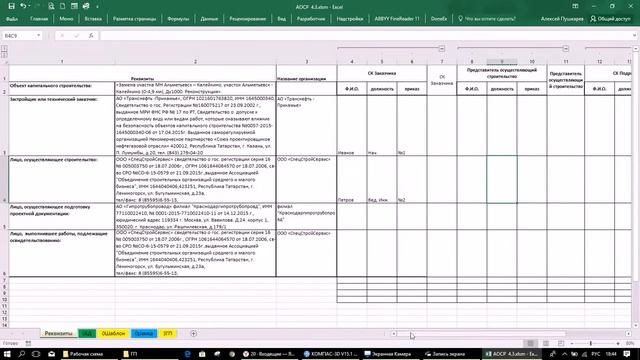Collapse the column group over Представитель осуществляющий строительство

click(x=566, y=49)
